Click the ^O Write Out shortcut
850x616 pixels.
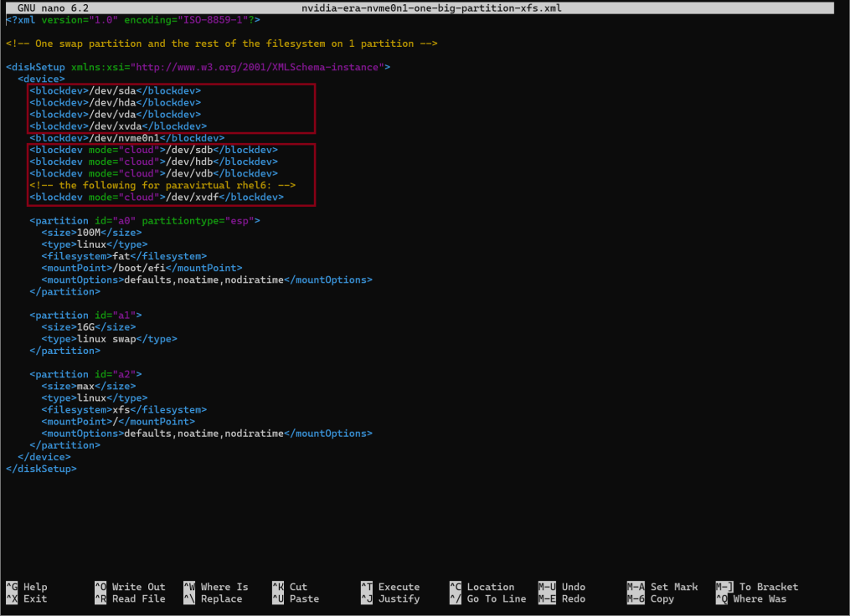pos(130,587)
